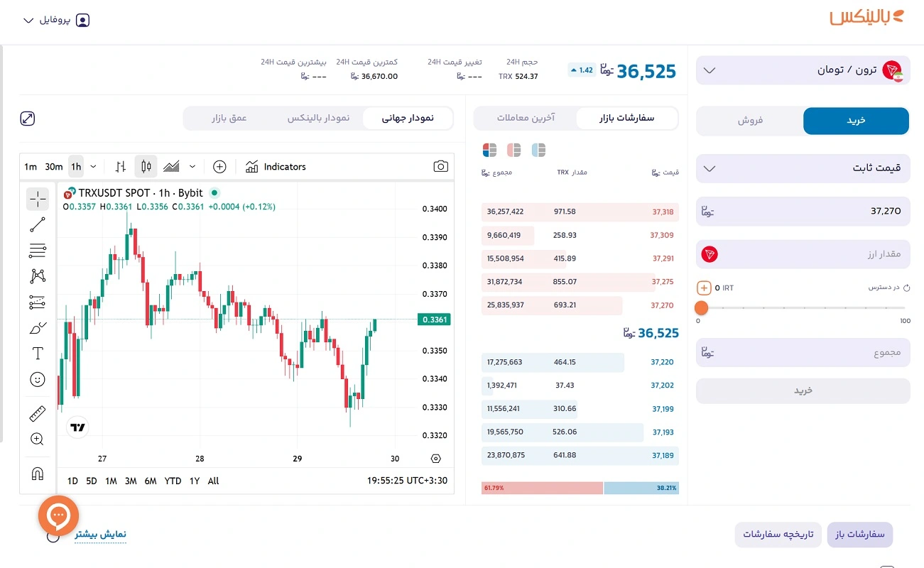Switch to سفارشات بازار tab
The width and height of the screenshot is (924, 568).
(x=627, y=118)
